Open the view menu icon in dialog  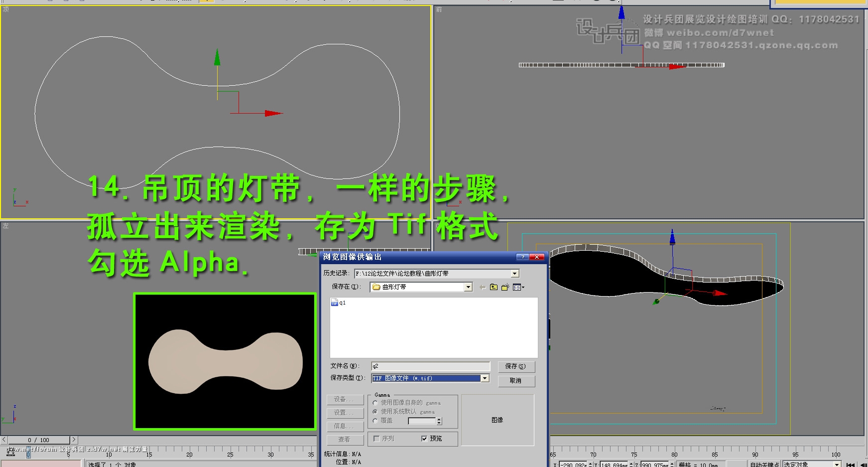pos(518,287)
